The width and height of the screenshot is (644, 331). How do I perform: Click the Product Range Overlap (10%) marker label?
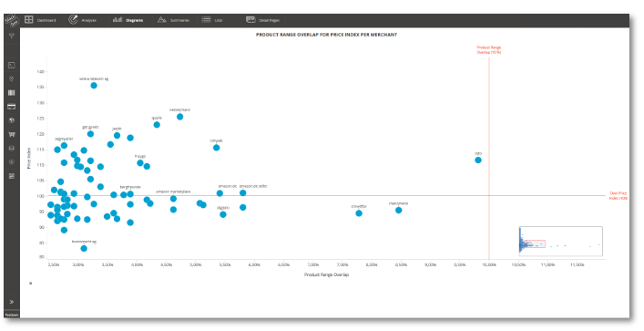489,50
